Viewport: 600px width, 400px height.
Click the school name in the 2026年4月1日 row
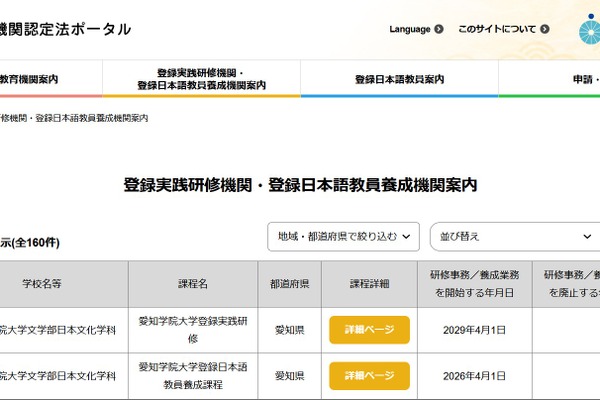[x=58, y=376]
